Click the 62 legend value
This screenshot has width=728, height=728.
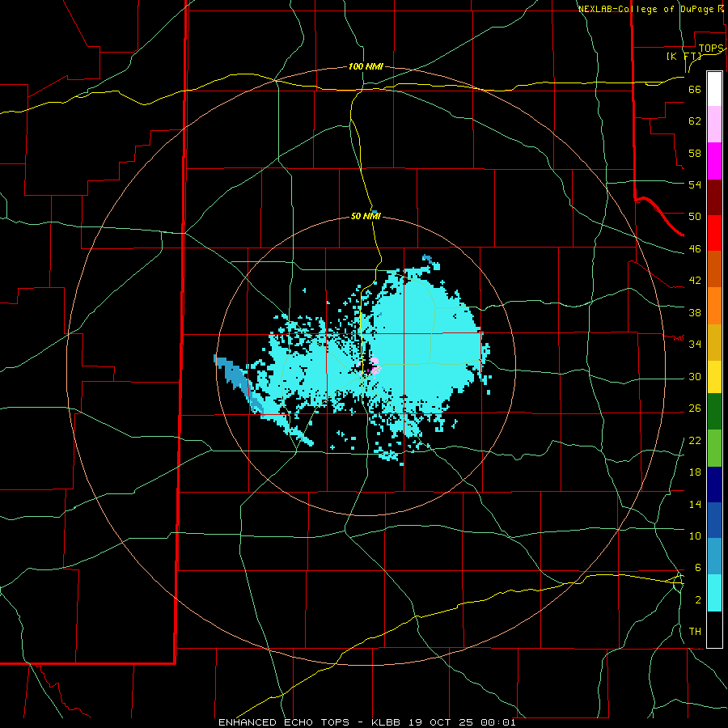(695, 121)
